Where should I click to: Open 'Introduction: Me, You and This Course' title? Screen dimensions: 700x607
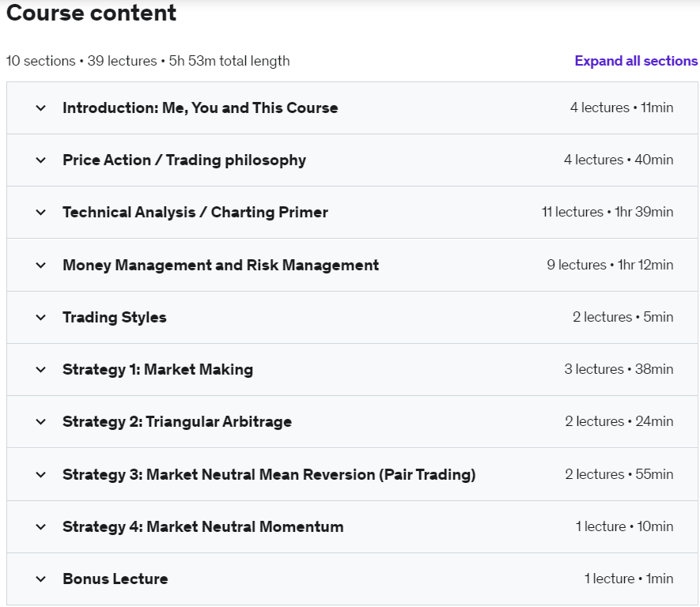pyautogui.click(x=200, y=108)
